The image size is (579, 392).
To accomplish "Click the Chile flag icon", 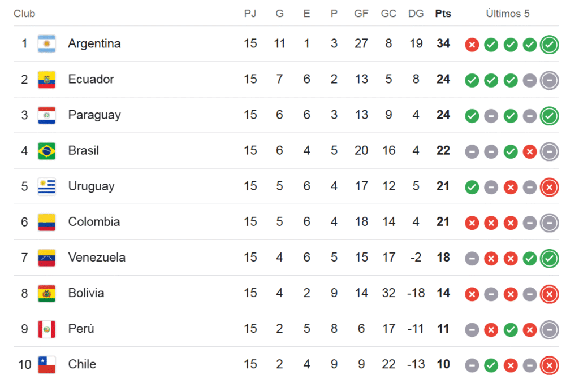I will [46, 365].
